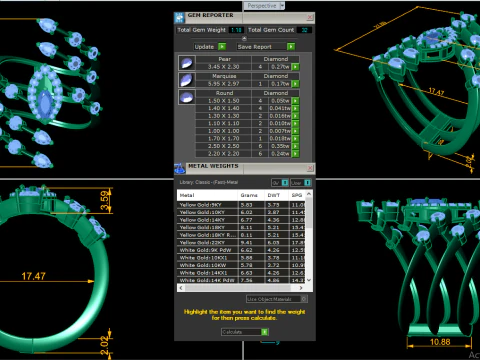The height and width of the screenshot is (360, 480).
Task: Click the metal list scroll right arrow
Action: 301,288
